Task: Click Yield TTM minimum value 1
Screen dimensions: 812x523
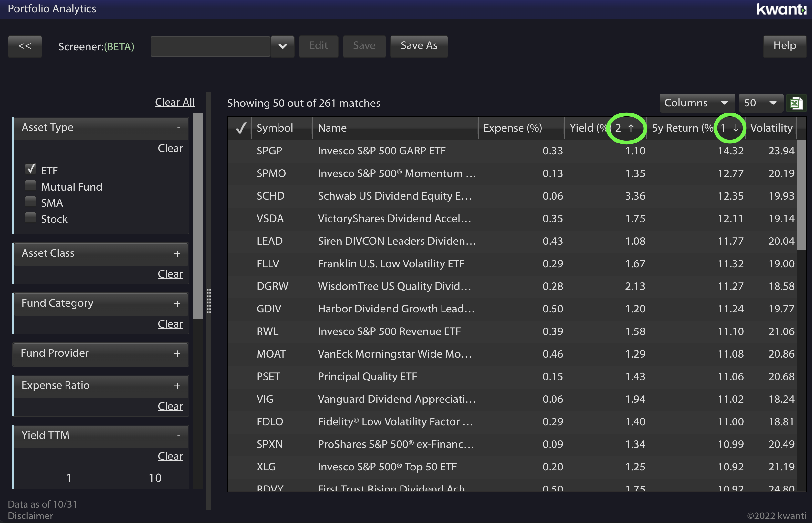Action: click(69, 478)
